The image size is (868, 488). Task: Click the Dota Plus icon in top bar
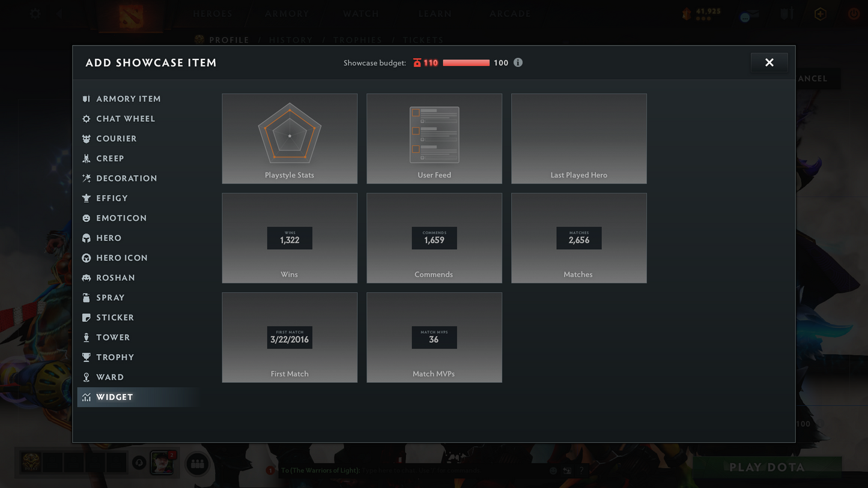coord(820,14)
